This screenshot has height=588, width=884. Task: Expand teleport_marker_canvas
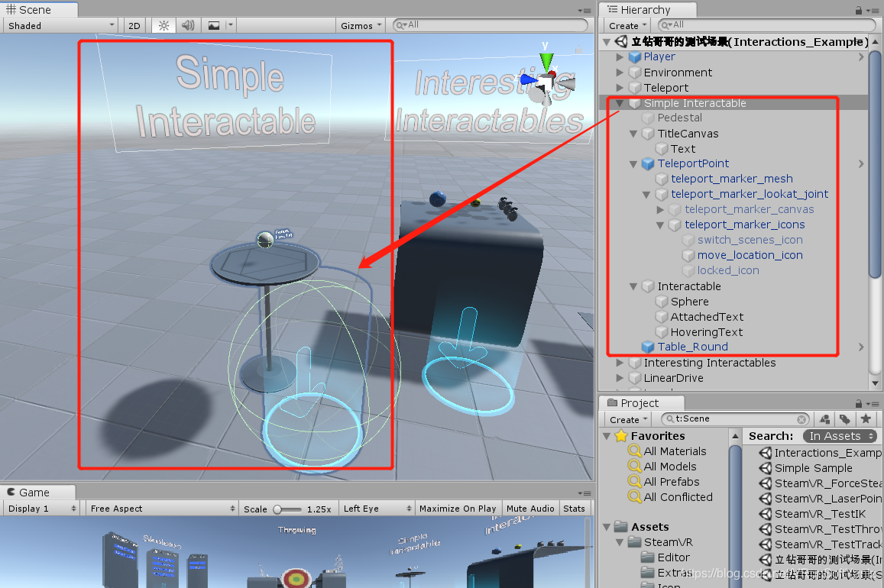661,209
